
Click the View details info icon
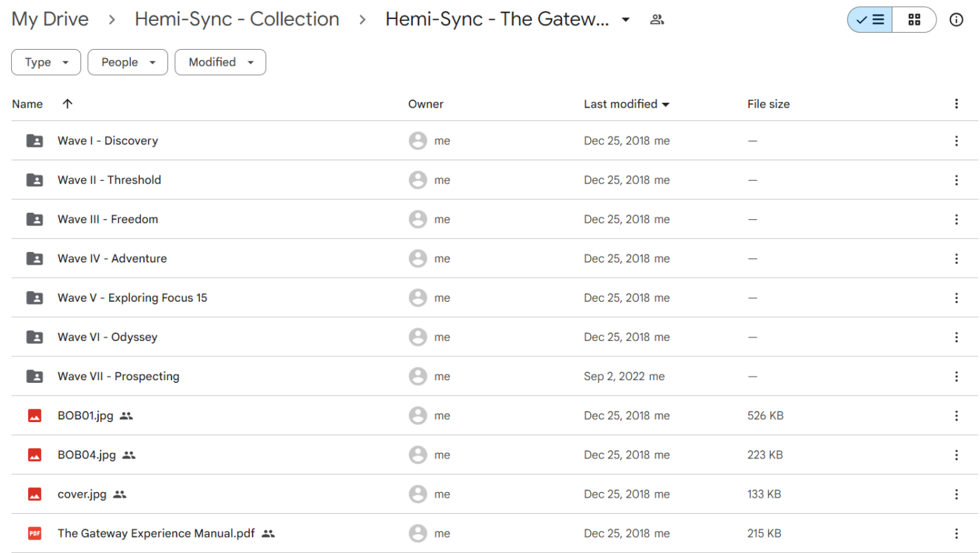point(956,20)
